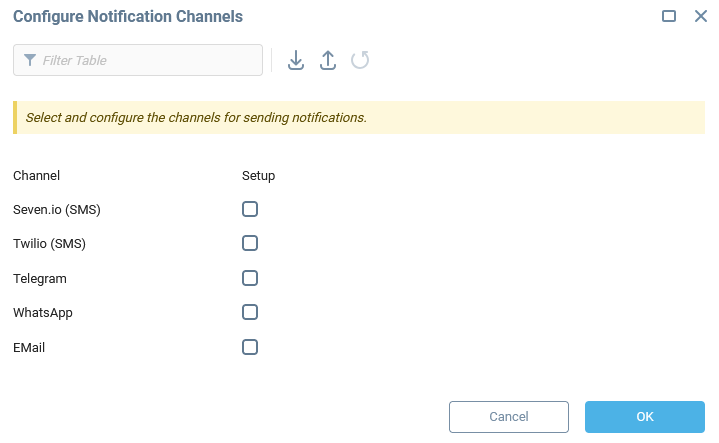Screen dimensions: 719x443
Task: Click the download arrow icon in the toolbar
Action: [296, 60]
